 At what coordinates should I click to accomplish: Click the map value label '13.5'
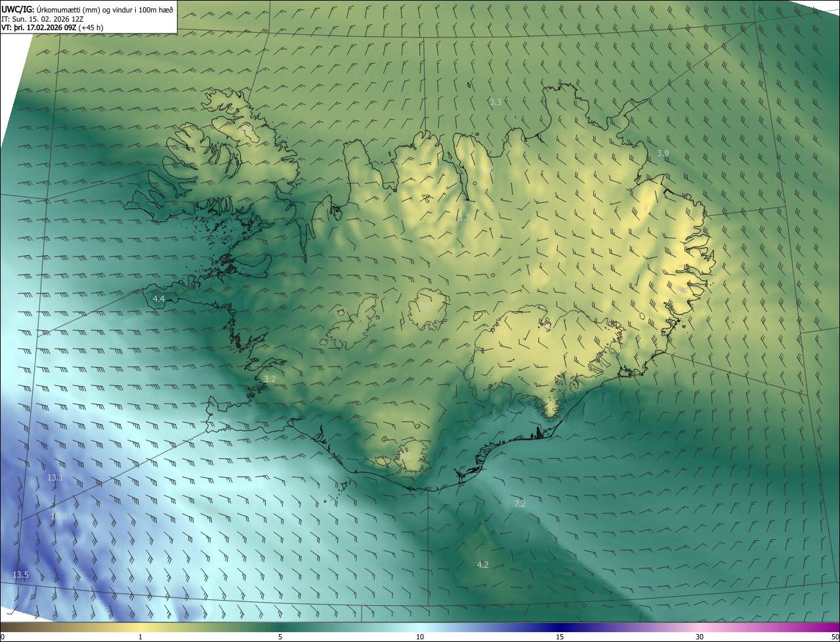[x=20, y=574]
